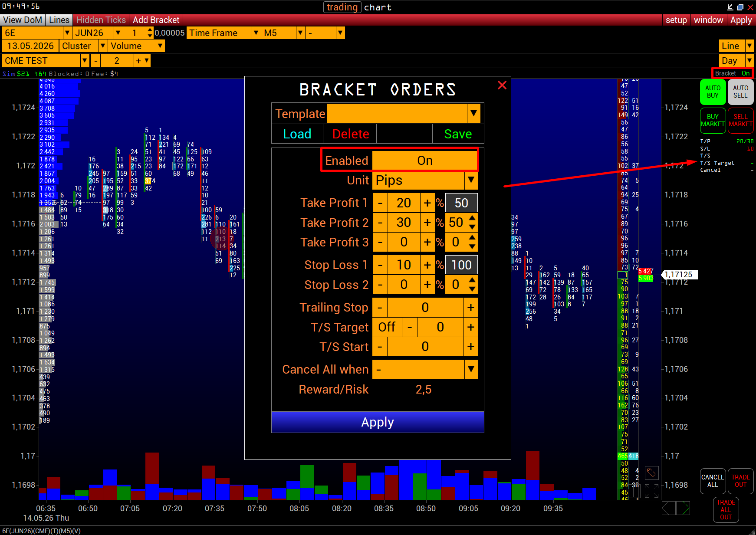Decrease T/S Target with minus
The width and height of the screenshot is (756, 535).
[x=410, y=327]
